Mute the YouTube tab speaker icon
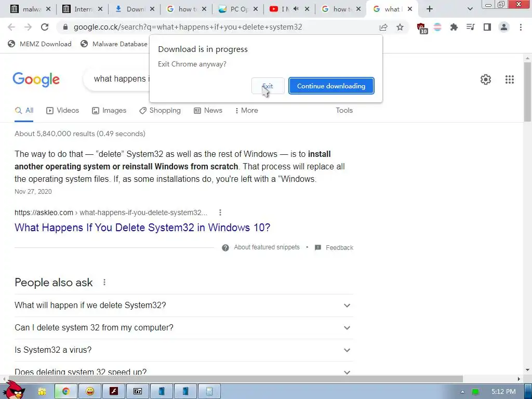 click(296, 9)
